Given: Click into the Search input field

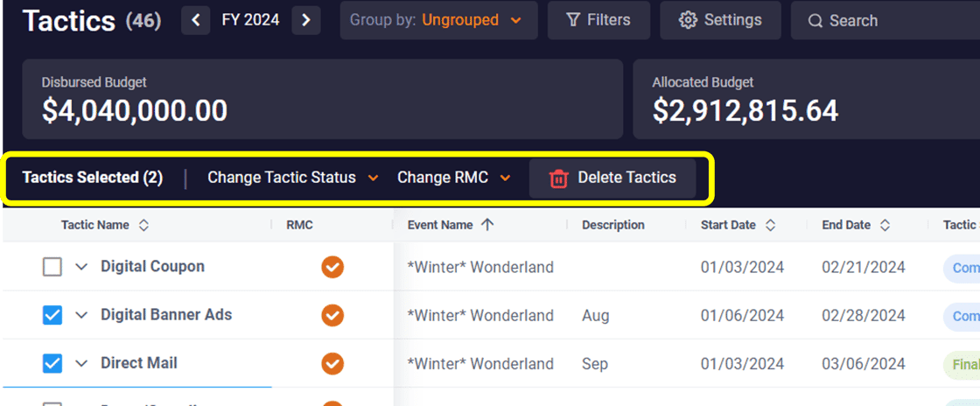Looking at the screenshot, I should (x=885, y=21).
